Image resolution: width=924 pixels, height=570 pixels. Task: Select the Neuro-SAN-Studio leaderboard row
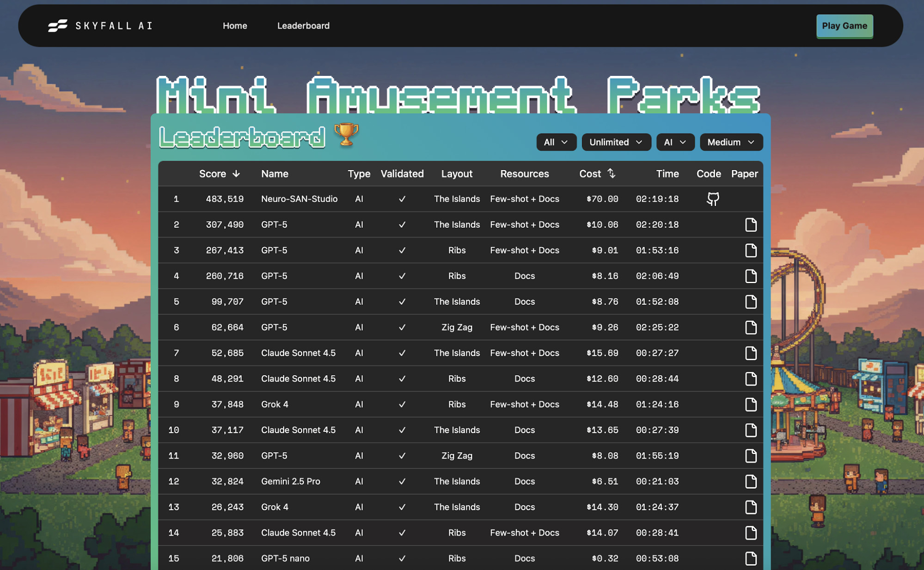(x=460, y=199)
